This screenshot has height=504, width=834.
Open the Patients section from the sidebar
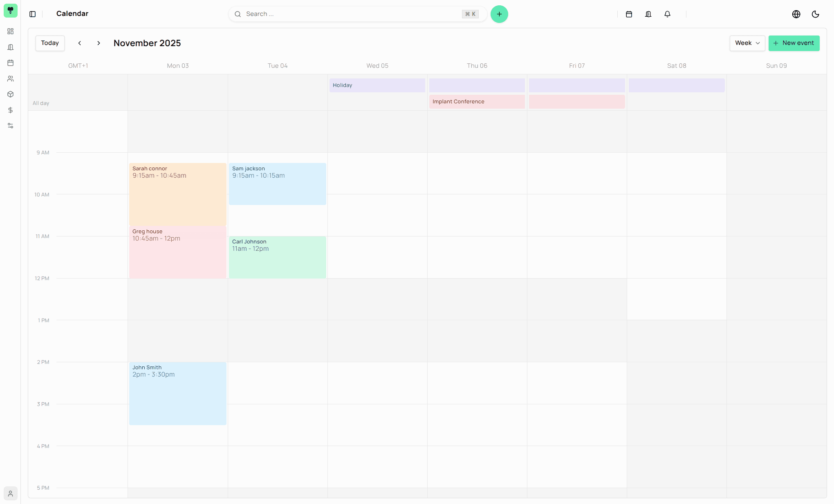click(x=11, y=78)
